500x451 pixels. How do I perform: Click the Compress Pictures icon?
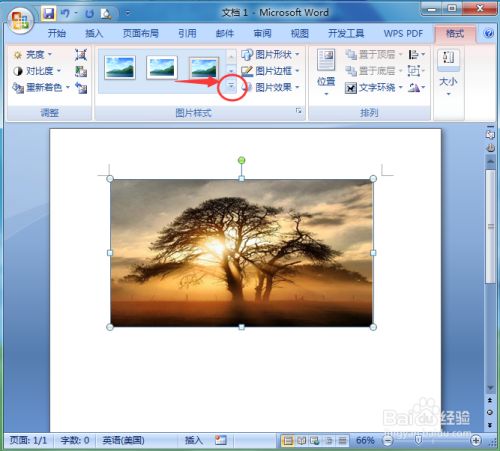81,55
